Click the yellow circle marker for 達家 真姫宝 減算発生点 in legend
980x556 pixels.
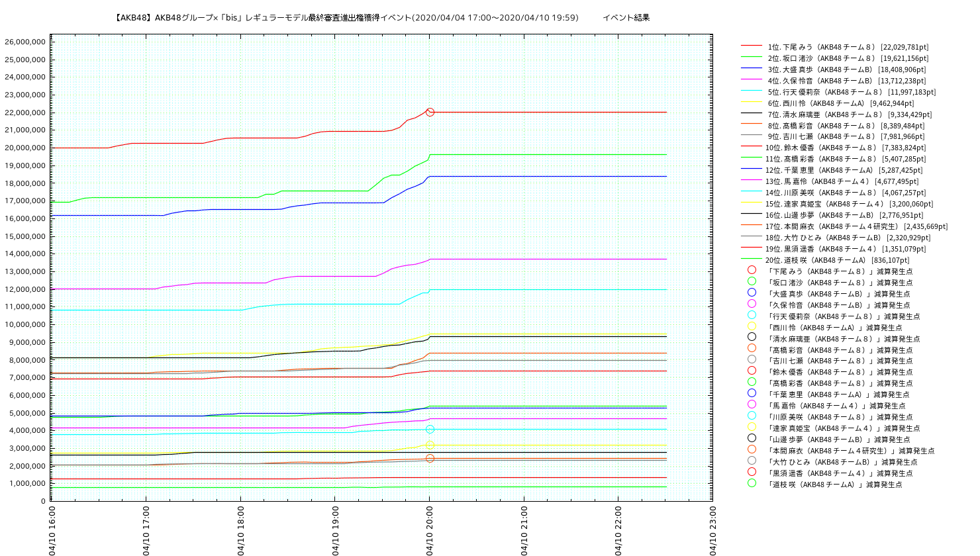[752, 427]
